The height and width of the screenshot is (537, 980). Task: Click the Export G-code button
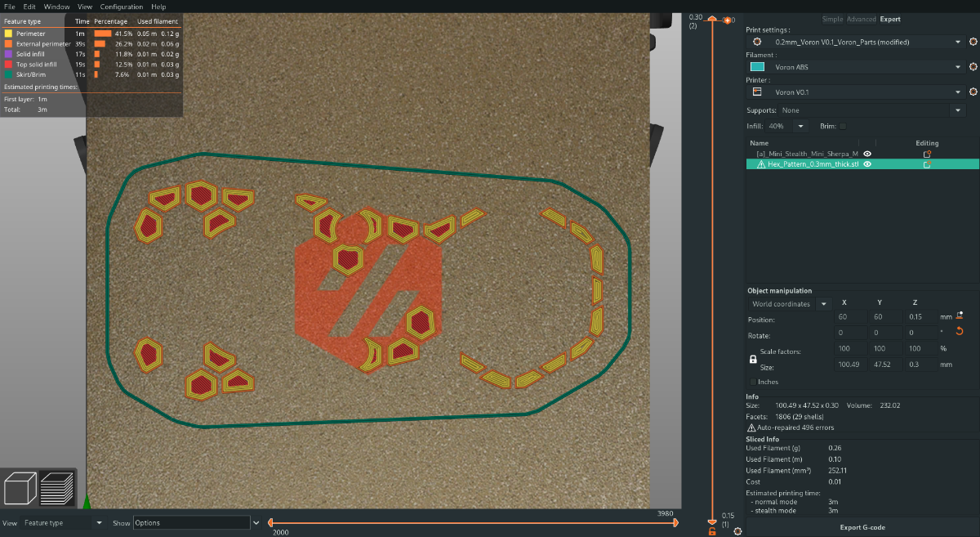862,527
